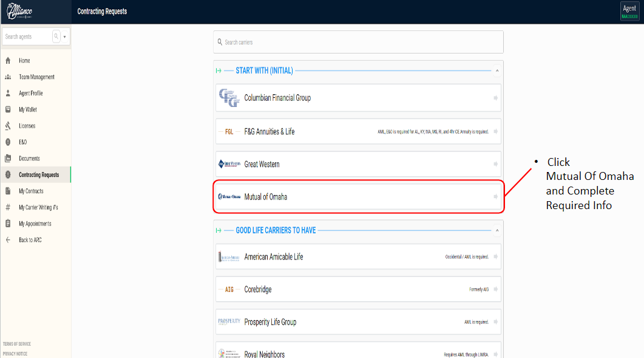Select E&O from the sidebar

coord(22,142)
